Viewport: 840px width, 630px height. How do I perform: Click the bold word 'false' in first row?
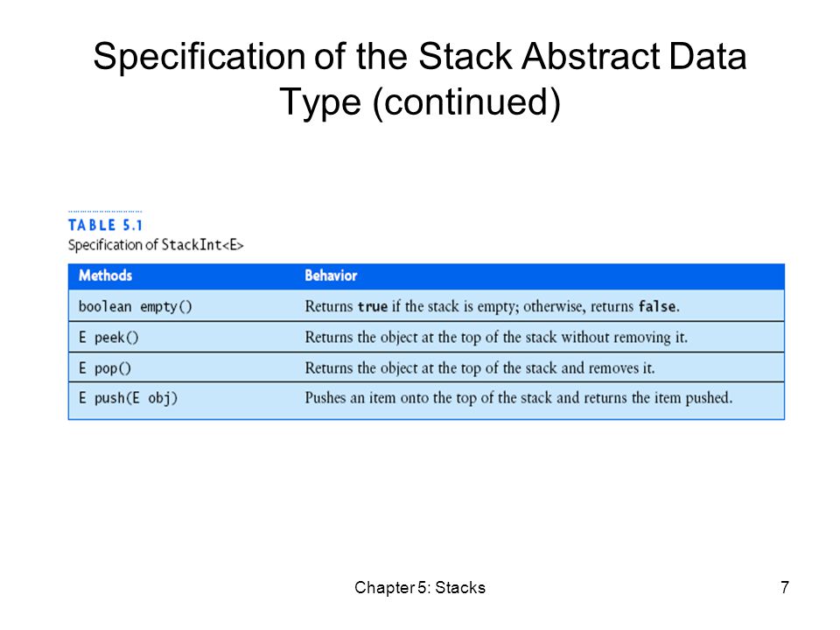[x=657, y=306]
